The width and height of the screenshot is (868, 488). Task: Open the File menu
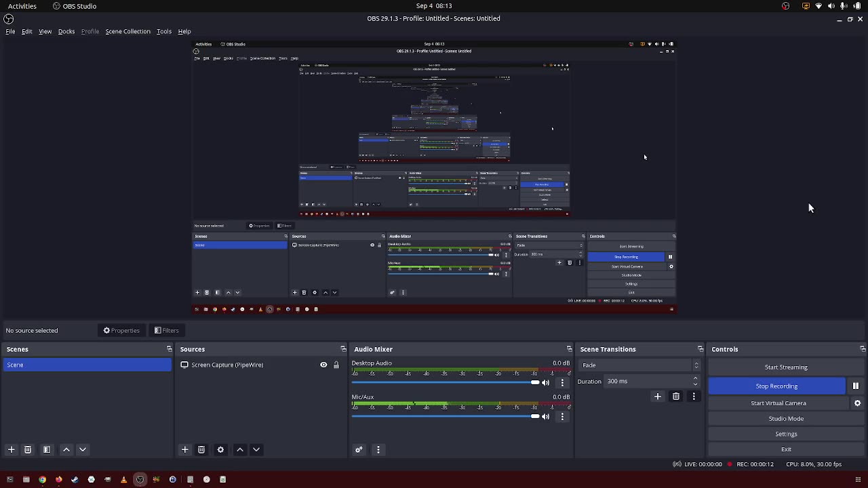pyautogui.click(x=10, y=31)
